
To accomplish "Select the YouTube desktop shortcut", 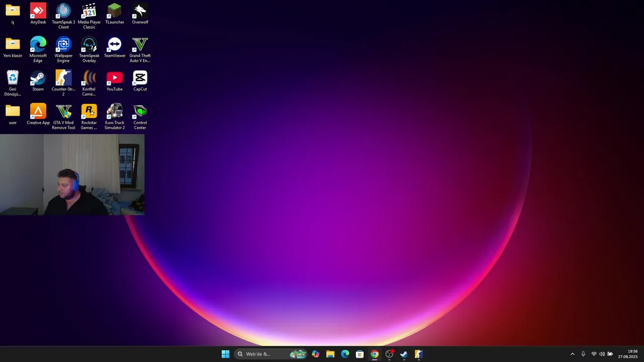I will point(115,81).
